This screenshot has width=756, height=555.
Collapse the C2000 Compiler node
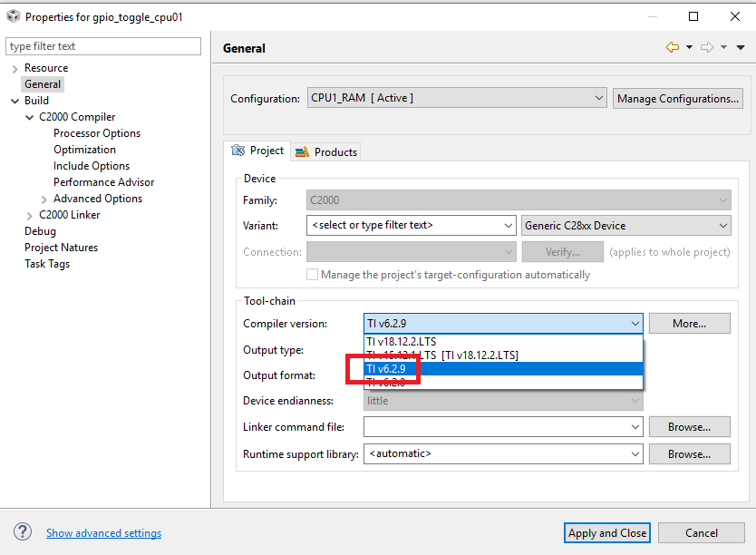(29, 117)
